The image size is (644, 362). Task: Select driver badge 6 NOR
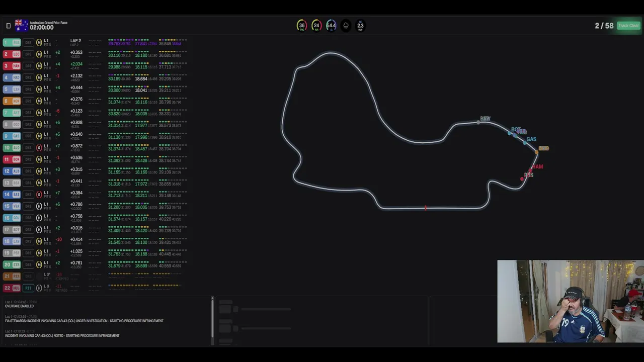[x=12, y=101]
